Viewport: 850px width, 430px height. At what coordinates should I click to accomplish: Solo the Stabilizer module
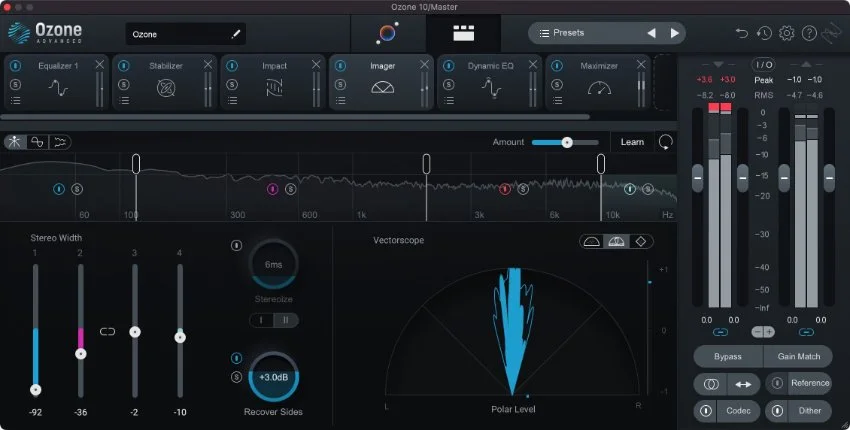[x=124, y=85]
